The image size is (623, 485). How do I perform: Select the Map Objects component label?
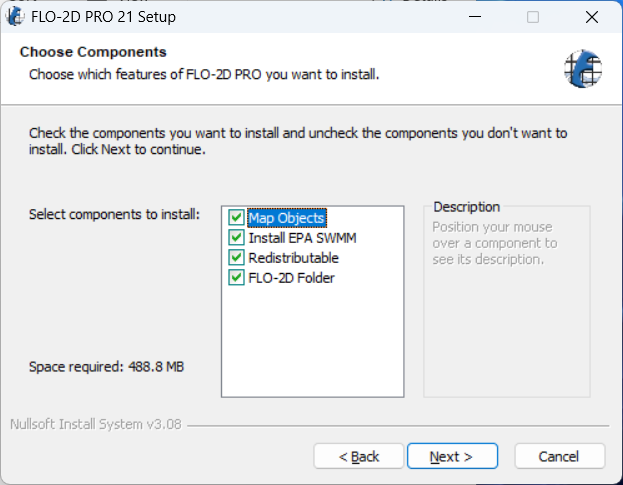[286, 218]
